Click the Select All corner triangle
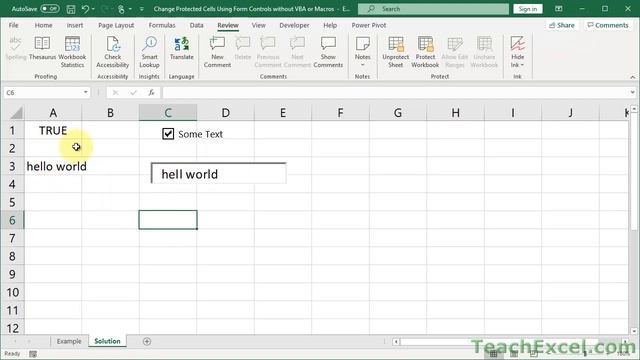The image size is (640, 360). 16,113
